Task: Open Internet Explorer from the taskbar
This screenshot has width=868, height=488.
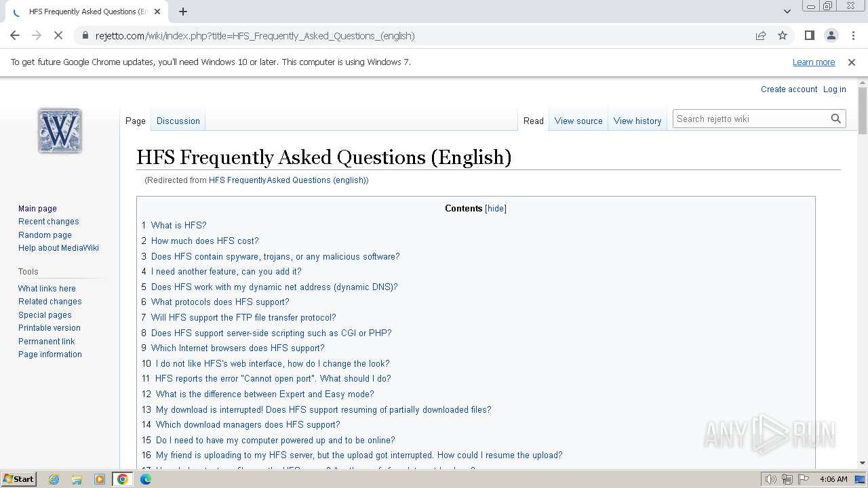Action: click(x=54, y=479)
